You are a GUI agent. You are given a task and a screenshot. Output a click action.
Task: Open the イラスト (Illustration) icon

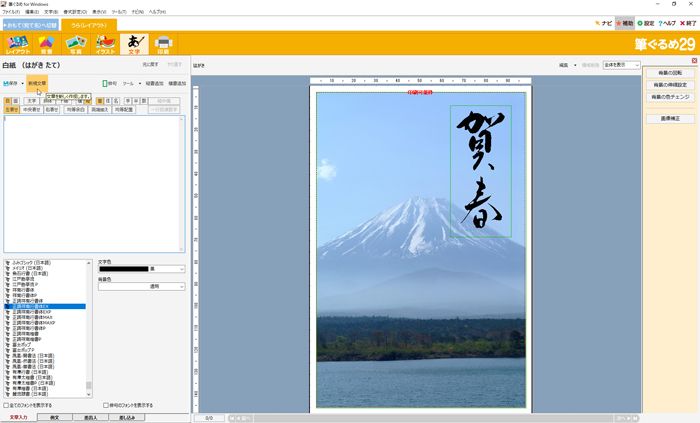pos(105,43)
